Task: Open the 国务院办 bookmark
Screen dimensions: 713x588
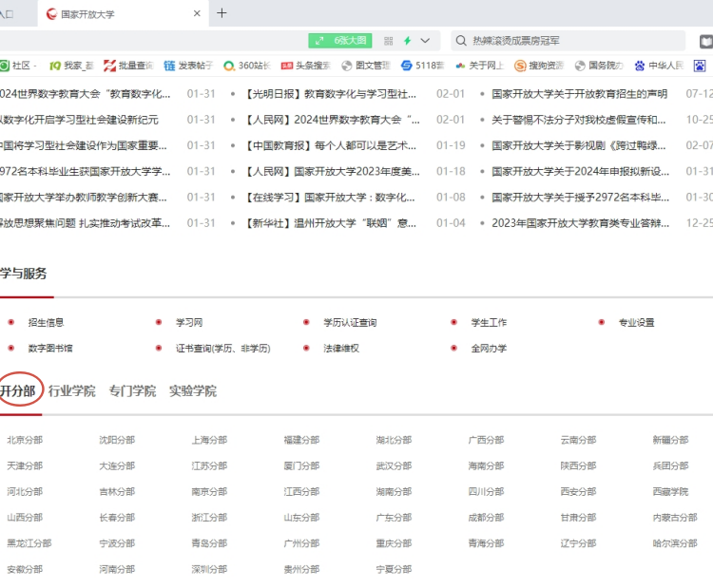Action: (599, 66)
